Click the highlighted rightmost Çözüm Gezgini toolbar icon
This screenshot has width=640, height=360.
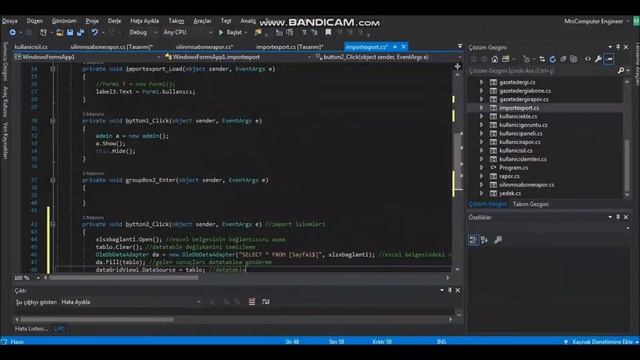pyautogui.click(x=609, y=59)
